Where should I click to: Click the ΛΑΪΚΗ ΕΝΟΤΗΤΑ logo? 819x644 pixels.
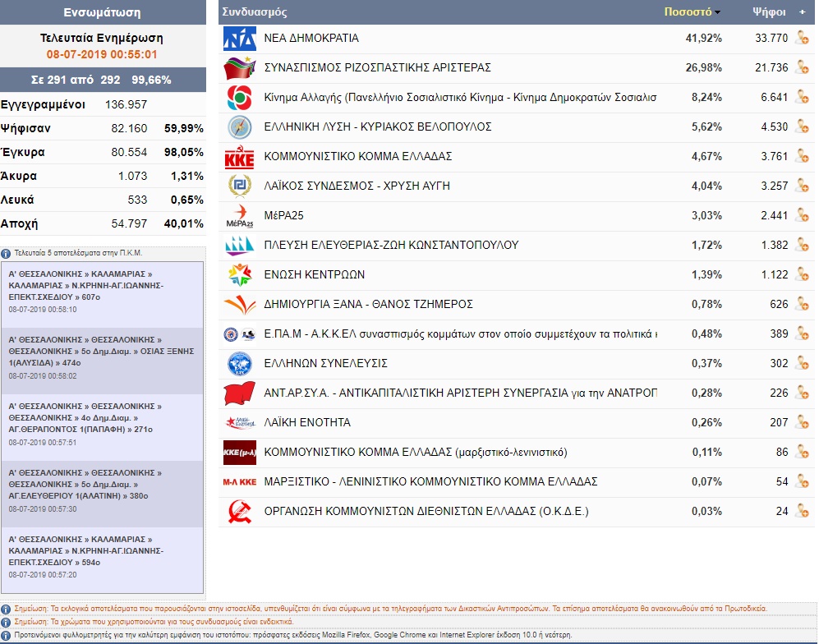pos(240,422)
